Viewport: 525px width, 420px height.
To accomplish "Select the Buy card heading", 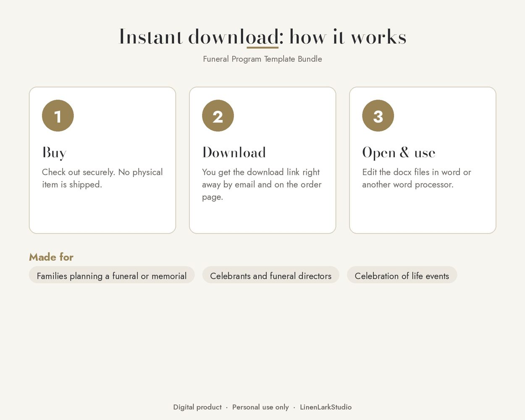I will click(x=54, y=152).
